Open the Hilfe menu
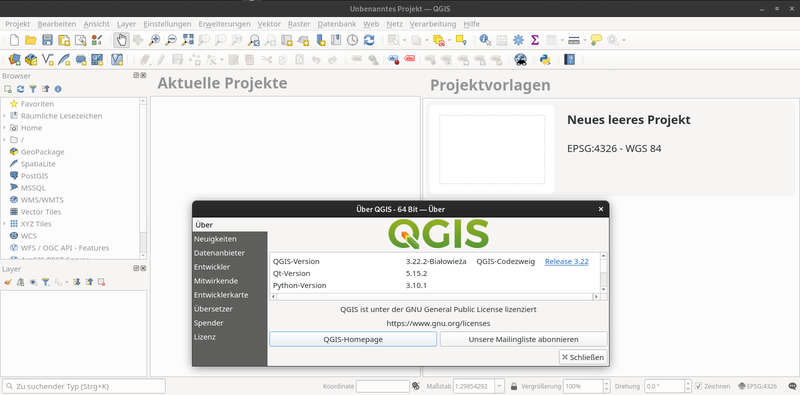The height and width of the screenshot is (395, 800). click(x=471, y=24)
